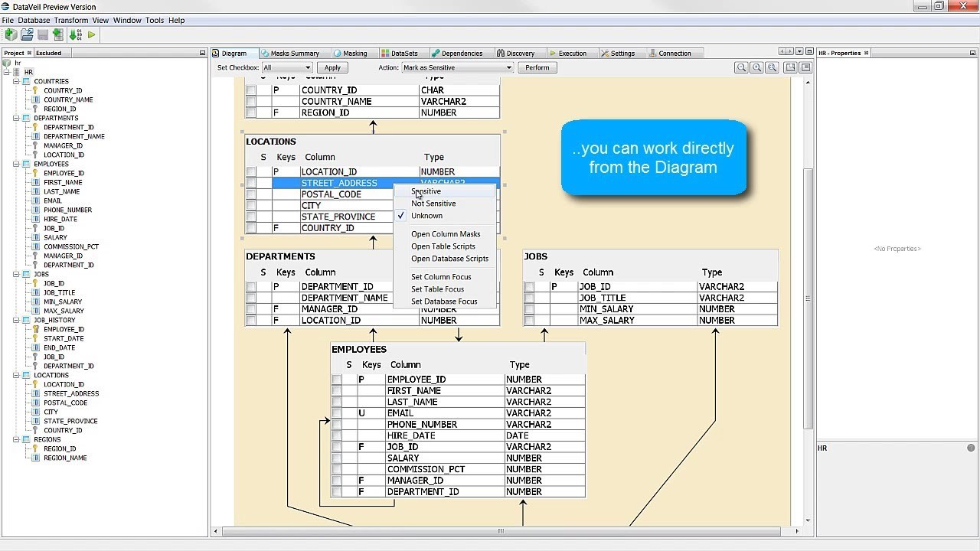Click the compile binary arrow icon

(75, 34)
